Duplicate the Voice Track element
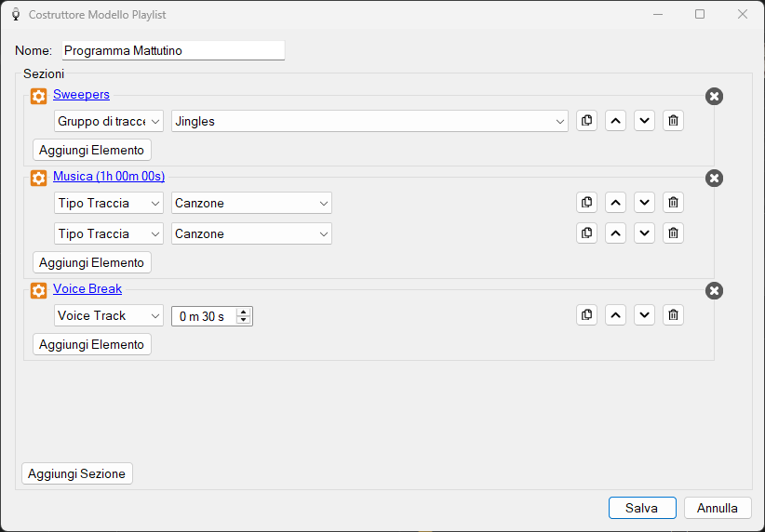 [586, 315]
